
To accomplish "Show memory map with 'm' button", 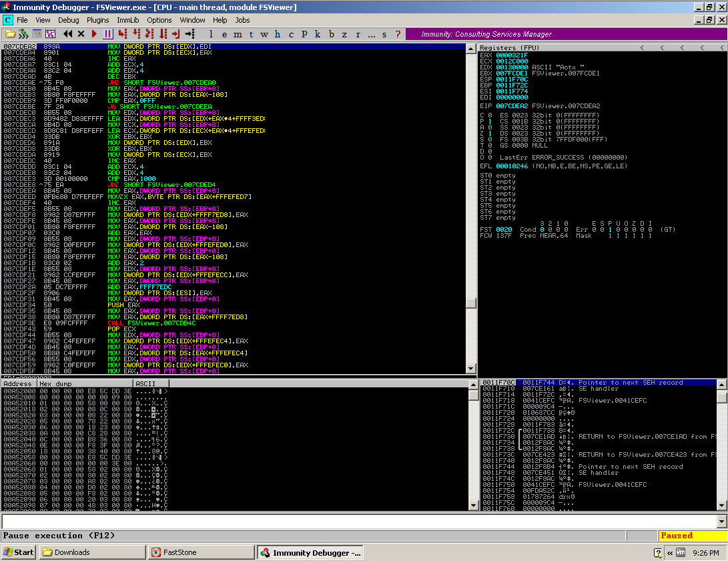I will (238, 34).
